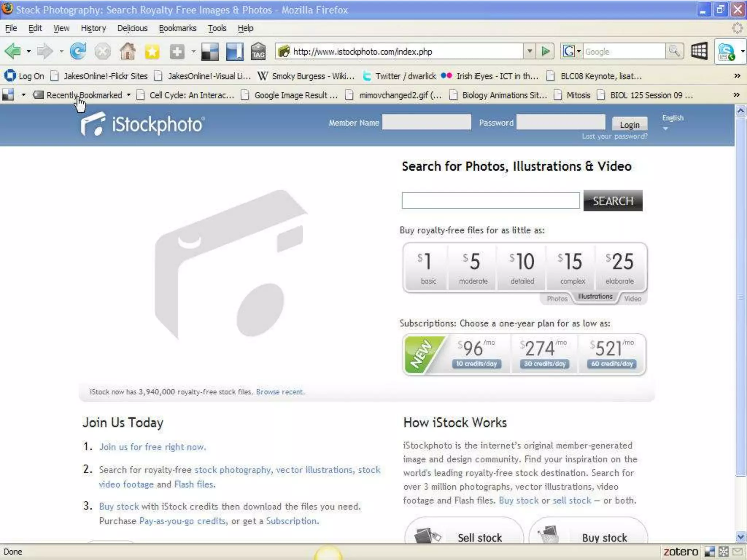
Task: Click the Google search magnifier icon
Action: pyautogui.click(x=674, y=51)
